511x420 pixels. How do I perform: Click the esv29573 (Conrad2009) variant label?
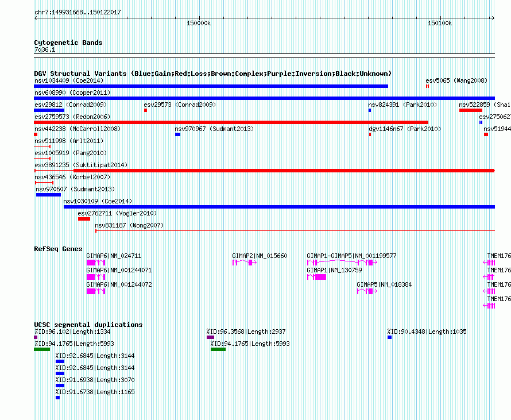pos(180,105)
